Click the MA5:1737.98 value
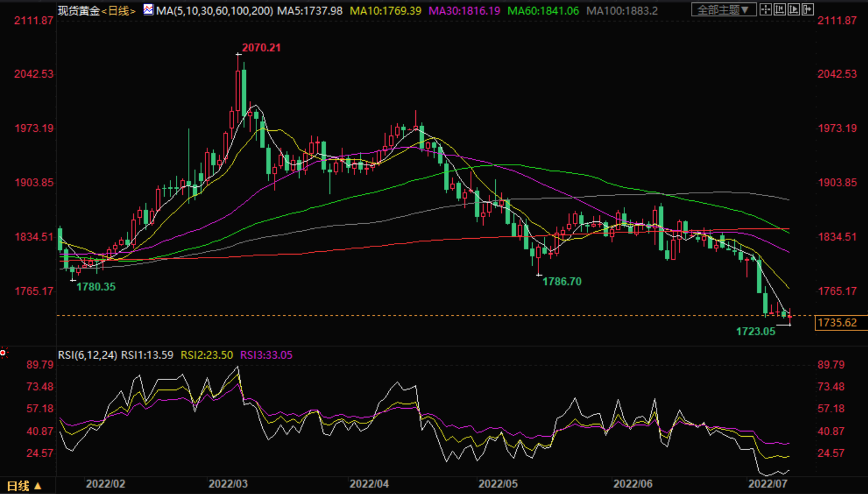Screen dimensions: 868x494 (x=310, y=11)
